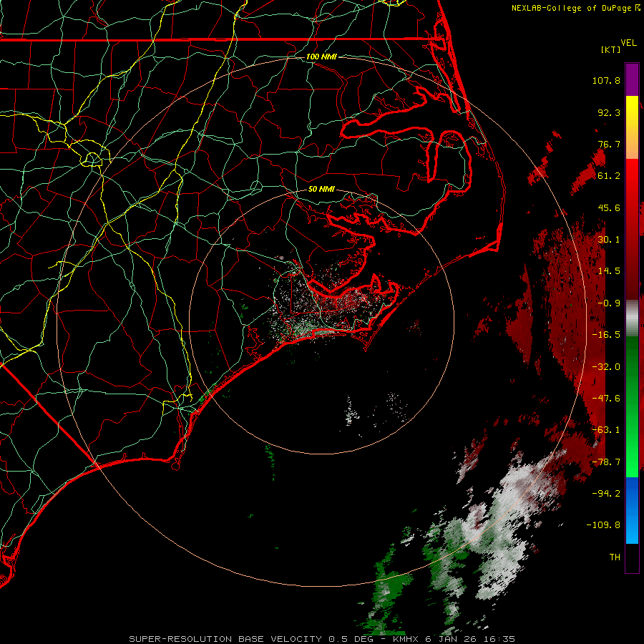Click the -32.0 legend value
The height and width of the screenshot is (644, 644).
coord(606,367)
